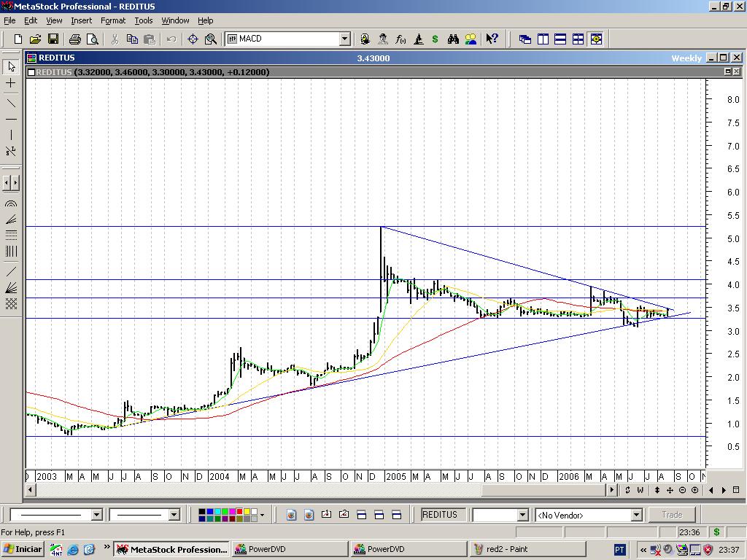Open the line weight dropdown
Screen dimensions: 747x560
click(x=174, y=515)
